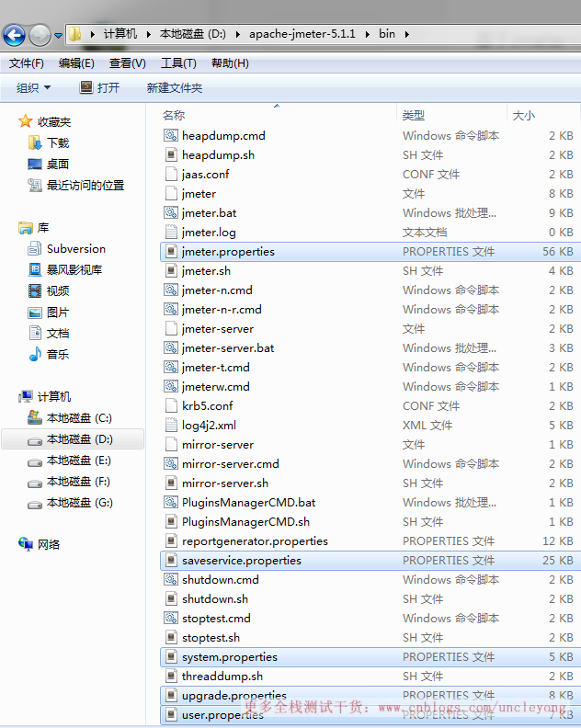
Task: Expand the arrow after apache-jmeter-5.1.1 in breadcrumb
Action: [368, 34]
